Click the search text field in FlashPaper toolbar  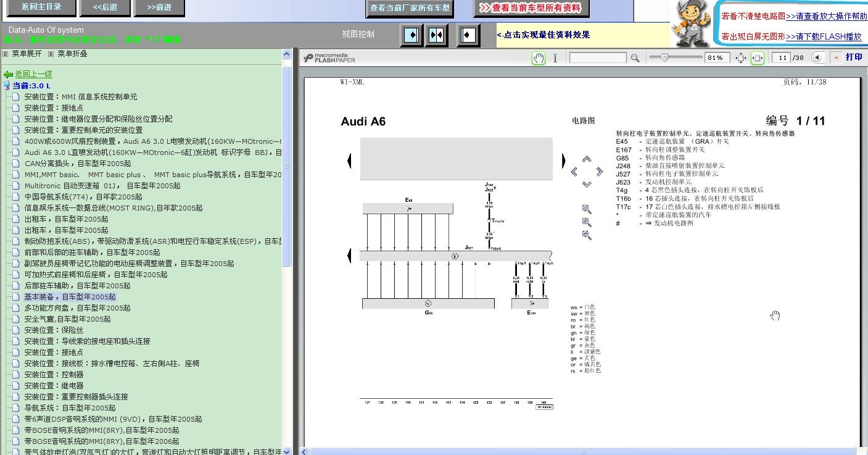598,58
